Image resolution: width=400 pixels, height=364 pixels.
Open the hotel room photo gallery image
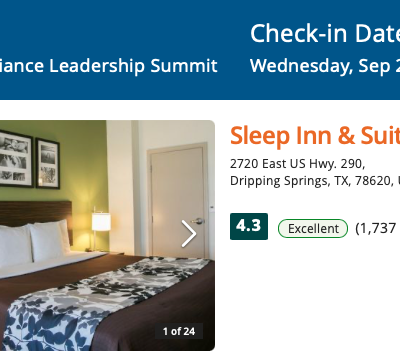pos(107,235)
